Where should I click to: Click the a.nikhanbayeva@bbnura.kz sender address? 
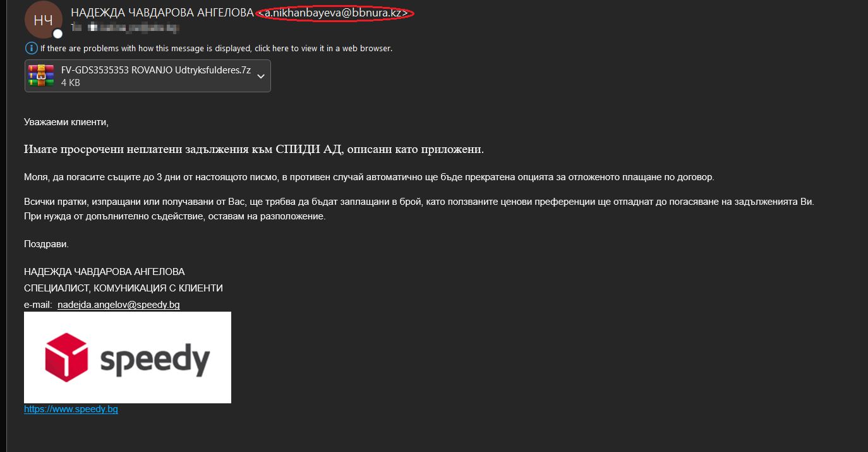coord(335,13)
